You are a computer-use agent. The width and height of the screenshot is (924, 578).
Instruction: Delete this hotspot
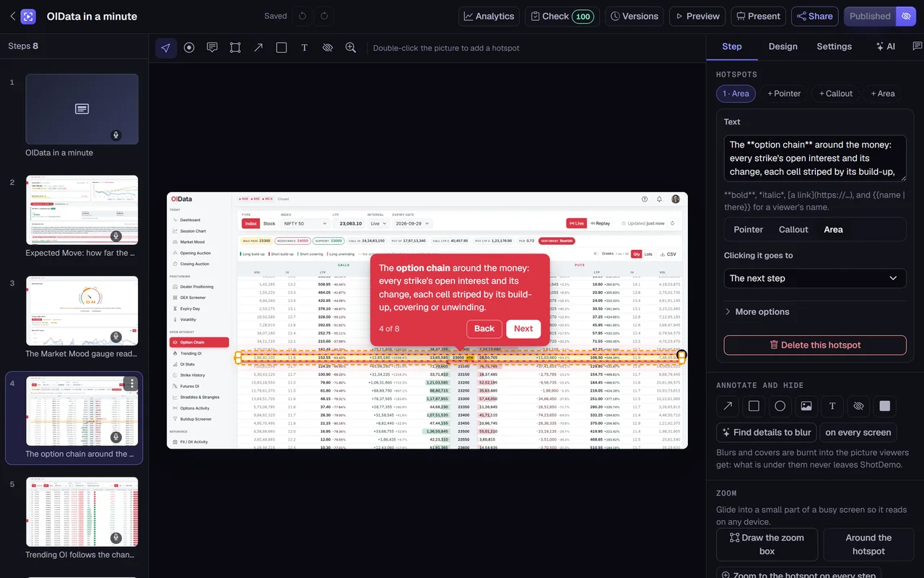(815, 345)
